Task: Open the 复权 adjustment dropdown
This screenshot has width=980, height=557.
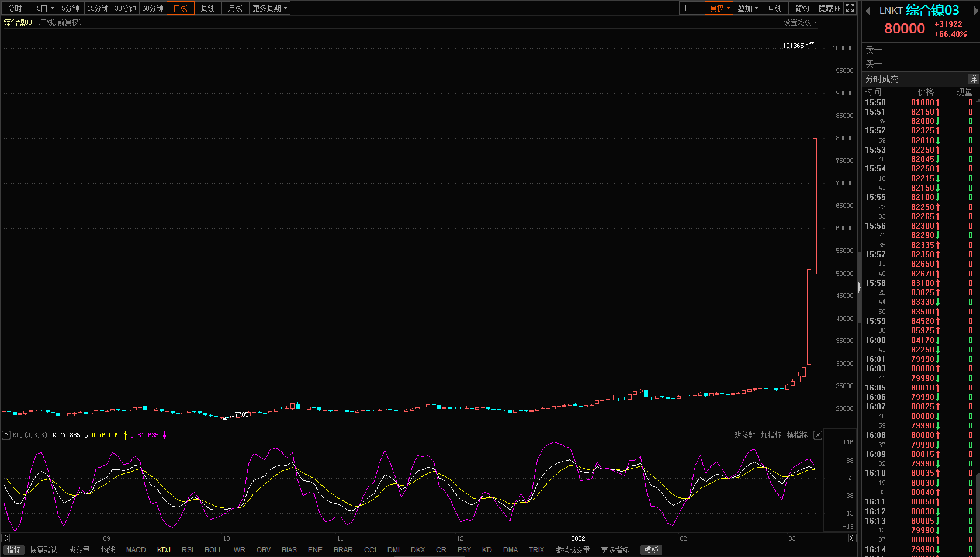Action: pyautogui.click(x=719, y=8)
